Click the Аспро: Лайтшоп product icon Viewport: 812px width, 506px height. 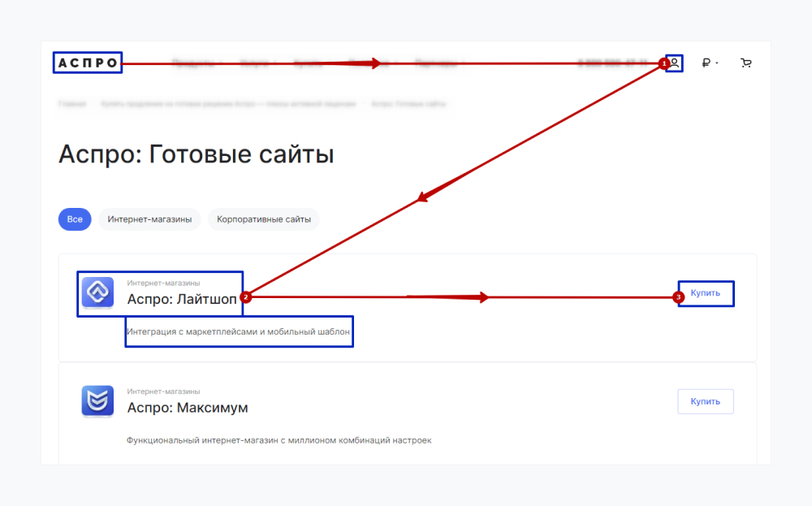pos(97,293)
